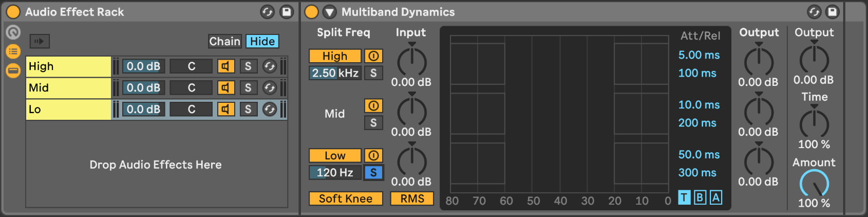
Task: Activate the High band power icon
Action: click(373, 56)
